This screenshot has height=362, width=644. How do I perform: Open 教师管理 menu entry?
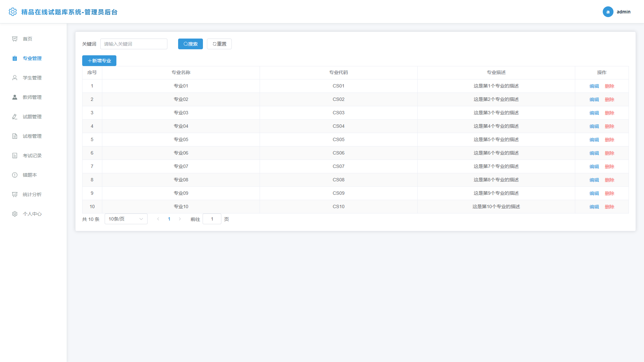click(x=33, y=97)
